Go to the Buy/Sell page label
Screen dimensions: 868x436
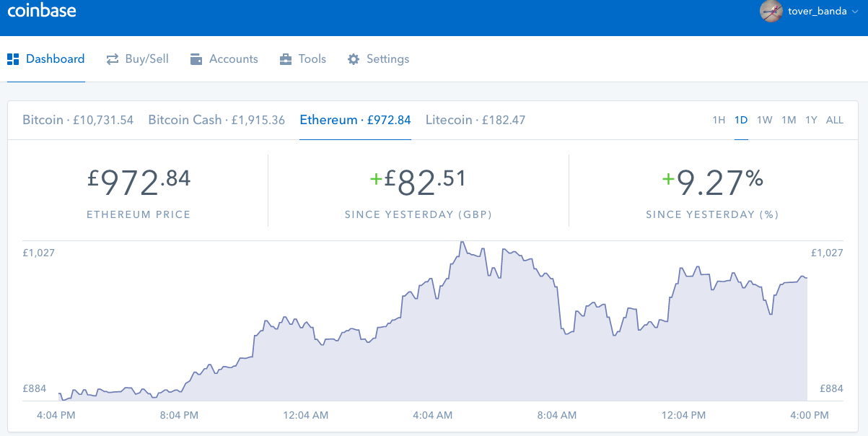pyautogui.click(x=147, y=59)
